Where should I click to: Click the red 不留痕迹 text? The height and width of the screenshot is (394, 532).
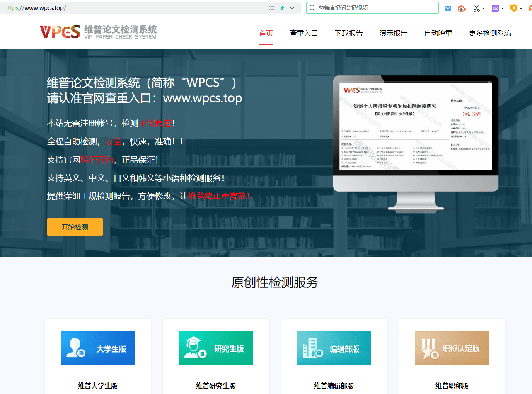[155, 123]
